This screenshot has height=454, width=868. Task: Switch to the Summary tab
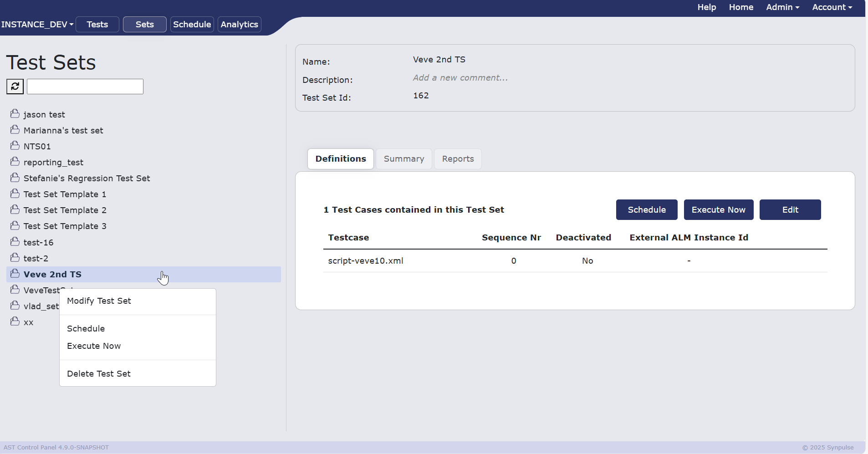[x=404, y=159]
